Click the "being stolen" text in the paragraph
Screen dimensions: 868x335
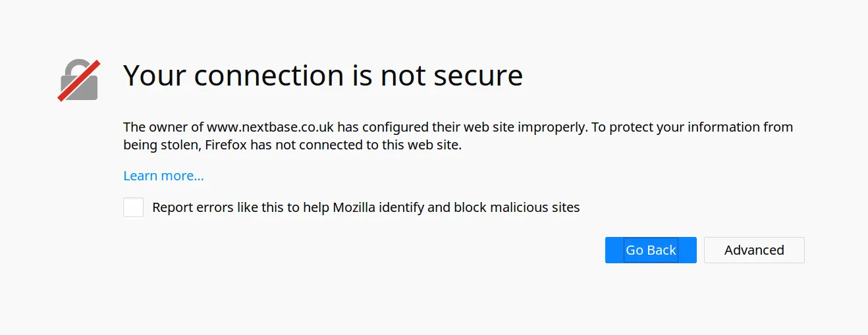159,145
